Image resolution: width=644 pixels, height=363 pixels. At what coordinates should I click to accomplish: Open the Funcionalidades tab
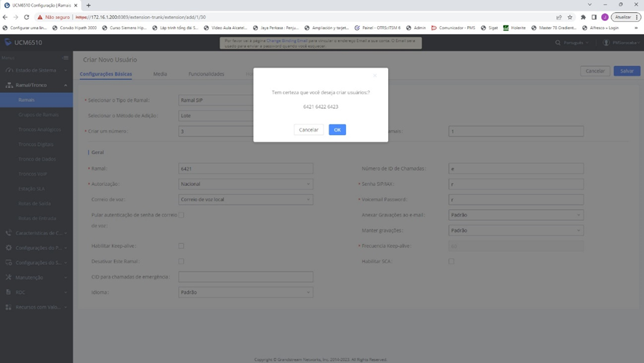tap(206, 74)
